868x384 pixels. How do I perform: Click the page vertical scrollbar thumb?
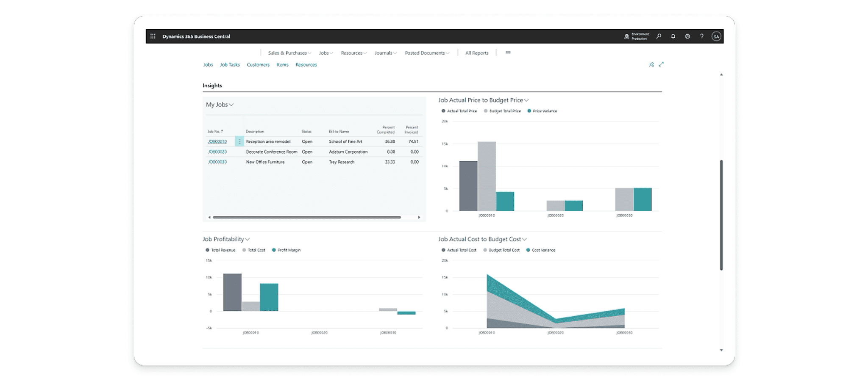pyautogui.click(x=721, y=215)
